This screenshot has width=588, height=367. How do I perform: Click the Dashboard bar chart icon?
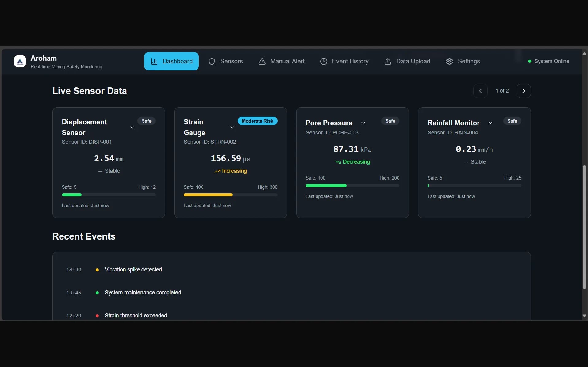pyautogui.click(x=154, y=61)
